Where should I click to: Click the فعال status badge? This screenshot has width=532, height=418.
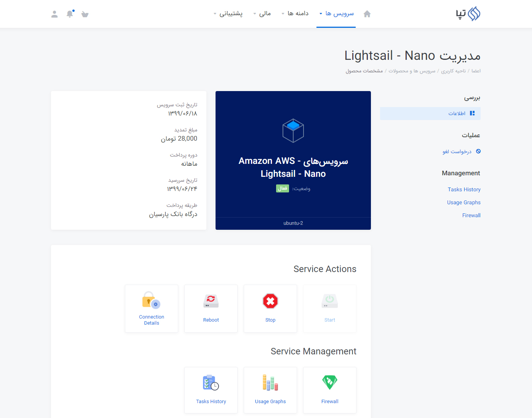283,188
